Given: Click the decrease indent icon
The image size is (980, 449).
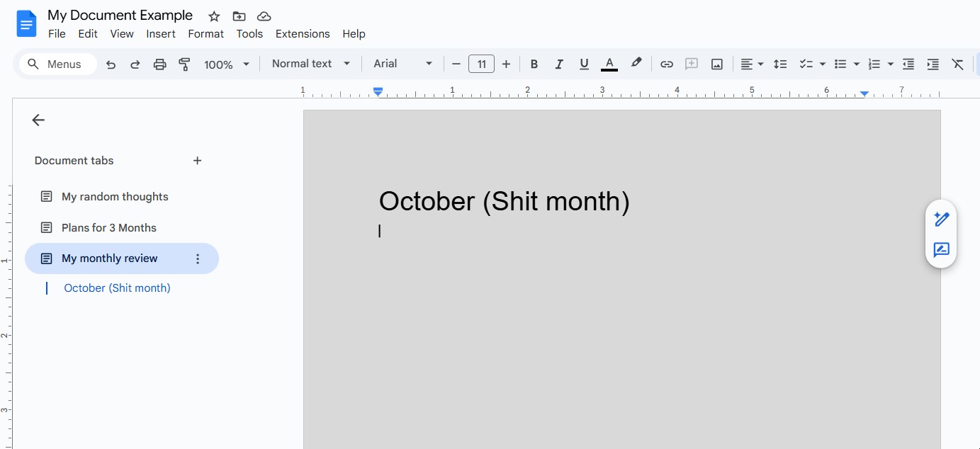Looking at the screenshot, I should [x=908, y=64].
